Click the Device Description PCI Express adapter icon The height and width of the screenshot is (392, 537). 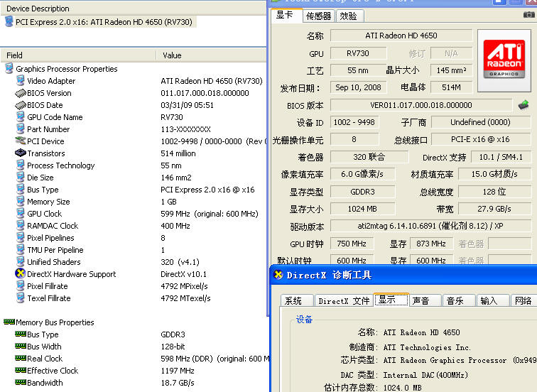click(x=9, y=21)
